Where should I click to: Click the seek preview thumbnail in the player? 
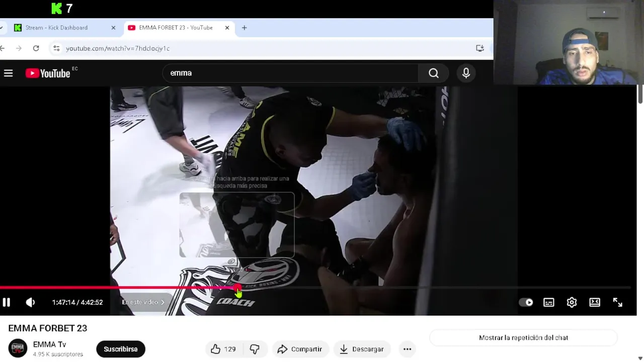pyautogui.click(x=237, y=225)
